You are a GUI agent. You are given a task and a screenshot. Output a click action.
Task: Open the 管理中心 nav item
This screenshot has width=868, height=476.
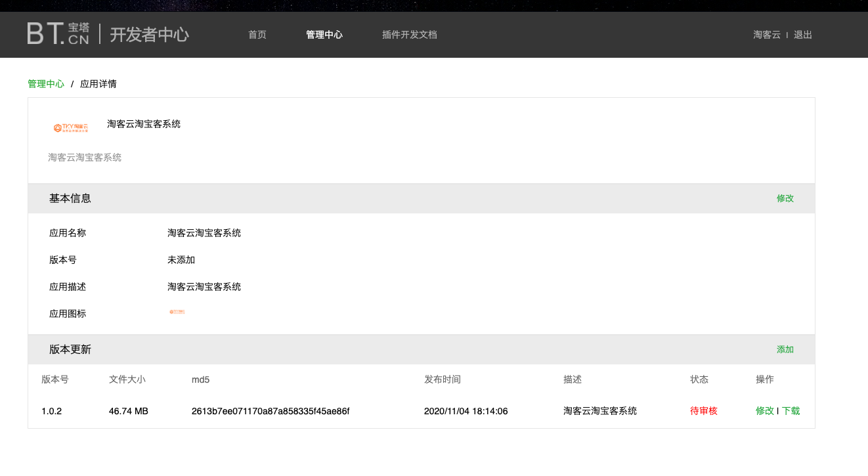(324, 35)
